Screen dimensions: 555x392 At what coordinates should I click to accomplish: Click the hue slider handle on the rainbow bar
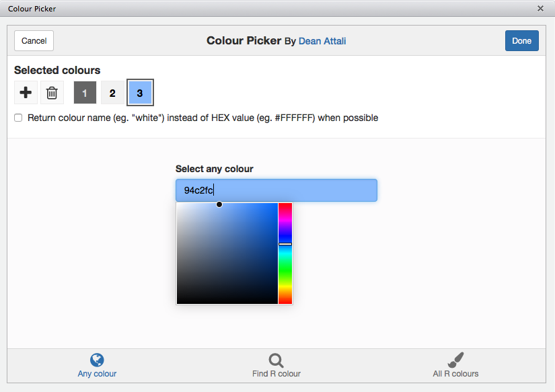point(285,244)
